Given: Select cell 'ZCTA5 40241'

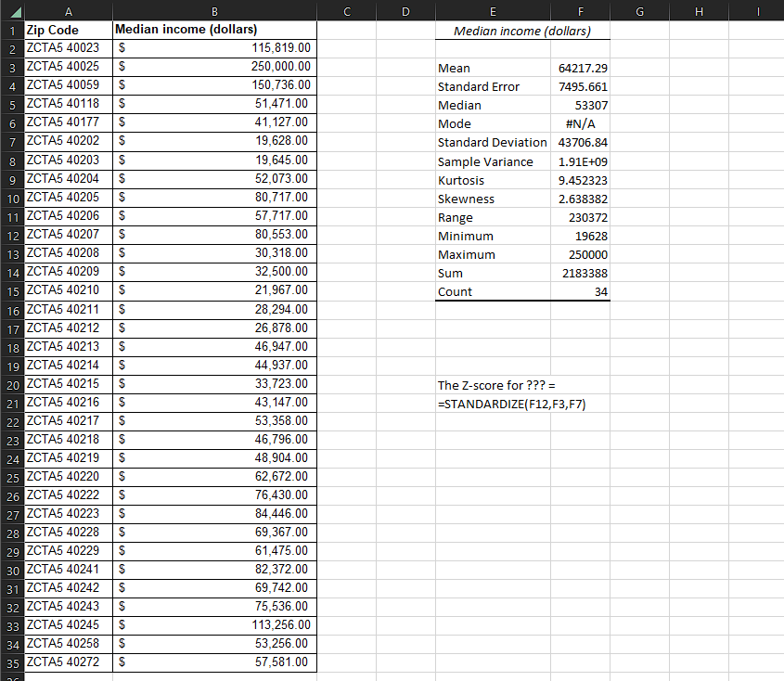Looking at the screenshot, I should pyautogui.click(x=69, y=570).
